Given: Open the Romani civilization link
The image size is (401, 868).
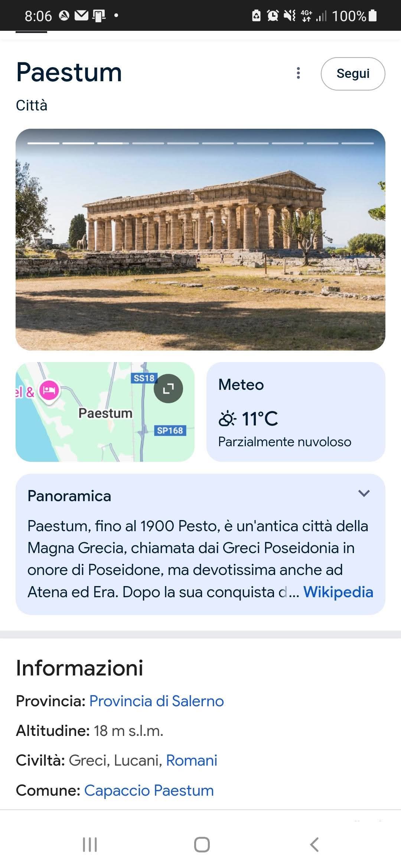Looking at the screenshot, I should pyautogui.click(x=192, y=760).
